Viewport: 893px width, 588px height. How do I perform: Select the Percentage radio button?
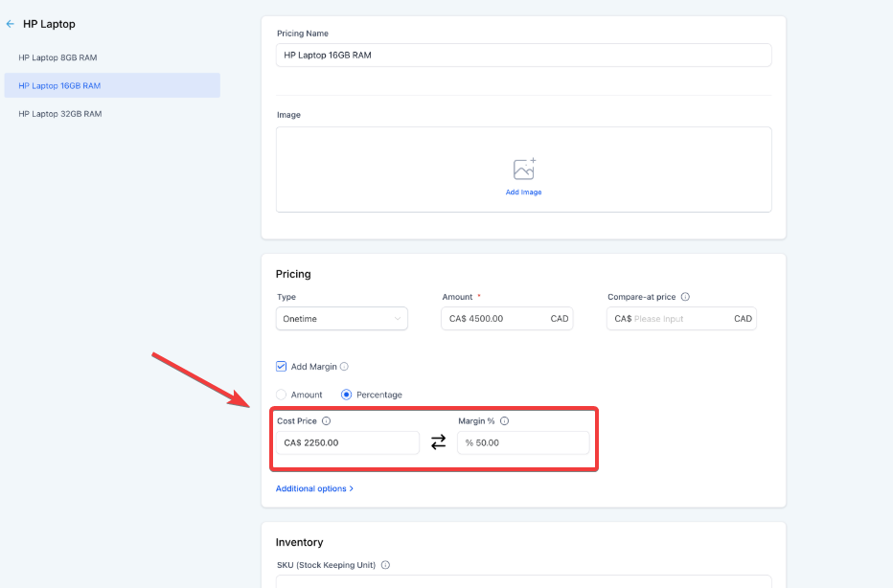point(347,395)
